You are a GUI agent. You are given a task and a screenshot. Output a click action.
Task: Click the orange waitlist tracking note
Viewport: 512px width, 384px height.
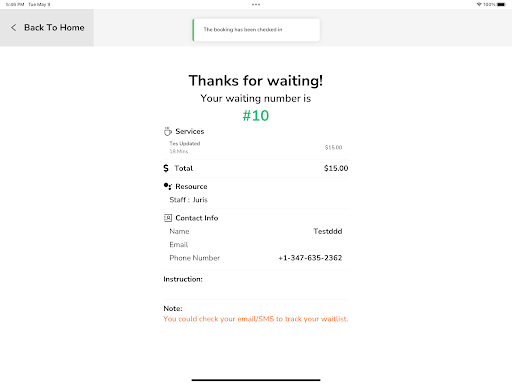[256, 319]
